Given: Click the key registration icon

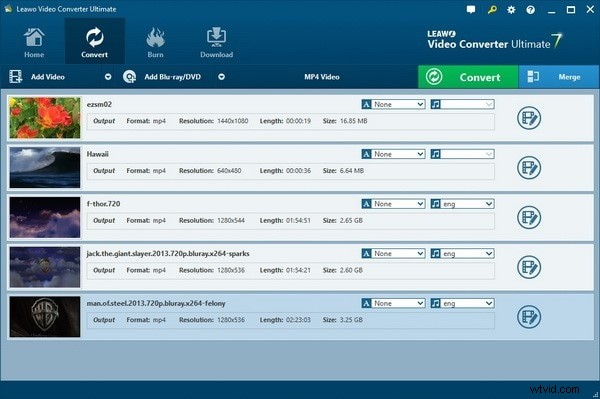Looking at the screenshot, I should [492, 10].
